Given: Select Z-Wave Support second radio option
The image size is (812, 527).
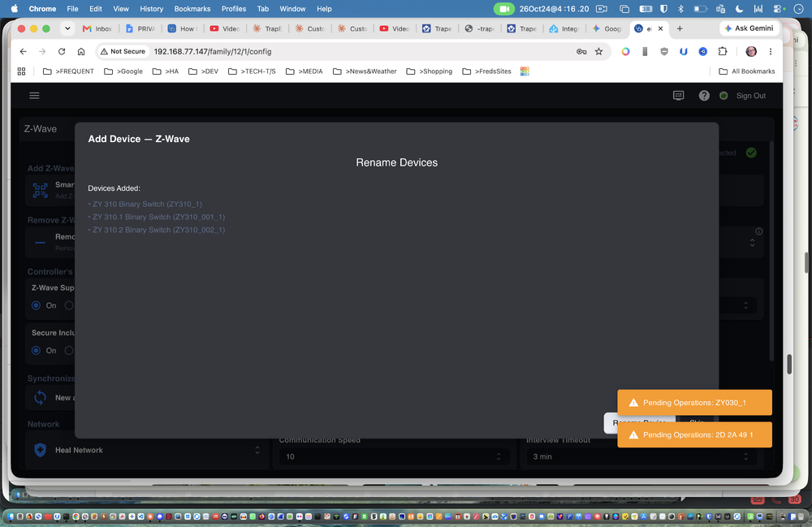Looking at the screenshot, I should [69, 305].
